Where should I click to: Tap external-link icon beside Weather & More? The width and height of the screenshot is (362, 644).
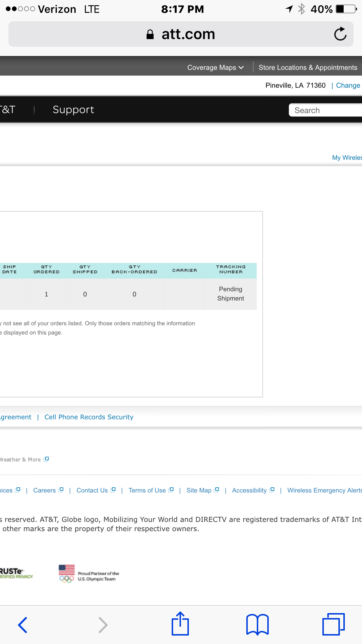click(46, 459)
